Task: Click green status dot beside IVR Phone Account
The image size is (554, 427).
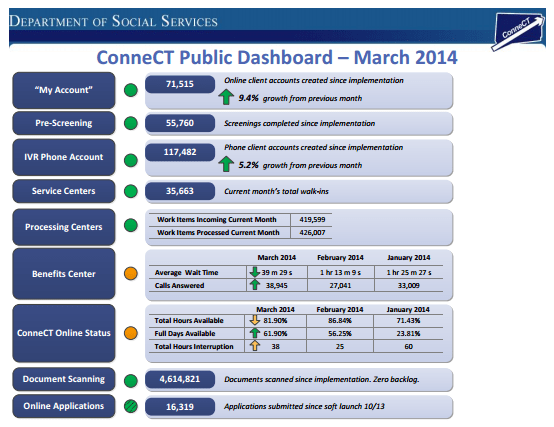Action: tap(131, 160)
